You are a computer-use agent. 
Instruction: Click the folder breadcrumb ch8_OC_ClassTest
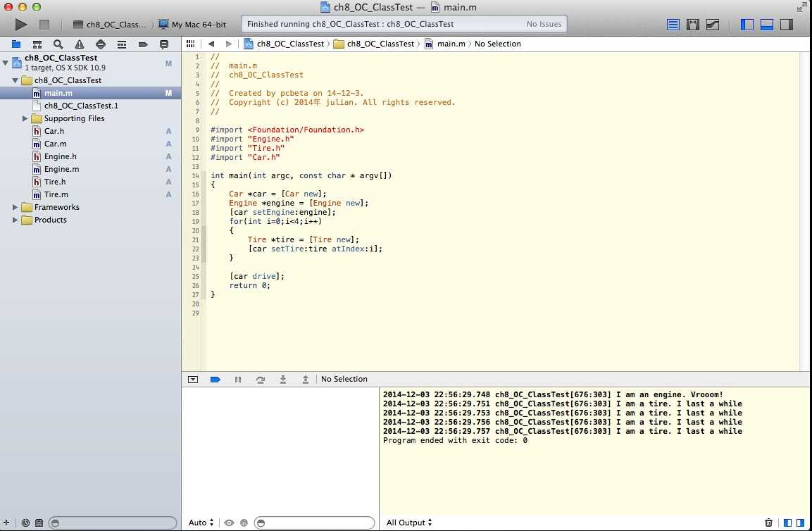coord(374,44)
